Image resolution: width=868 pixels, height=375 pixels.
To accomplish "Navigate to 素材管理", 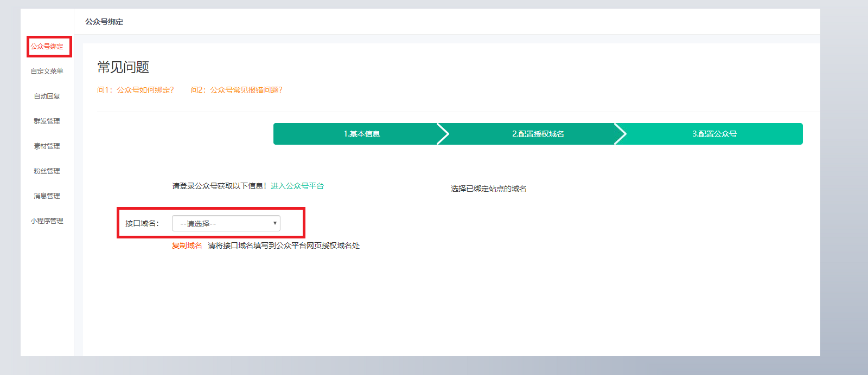I will [x=47, y=146].
